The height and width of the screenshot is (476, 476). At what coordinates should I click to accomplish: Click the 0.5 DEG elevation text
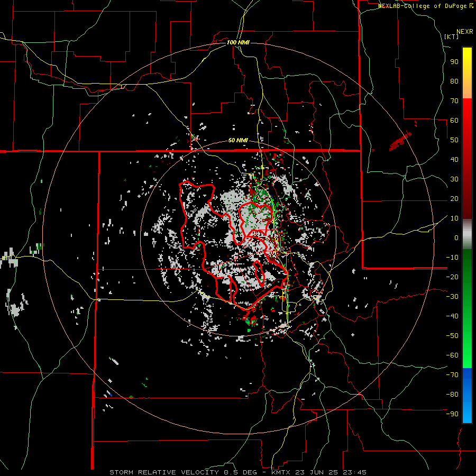241,472
